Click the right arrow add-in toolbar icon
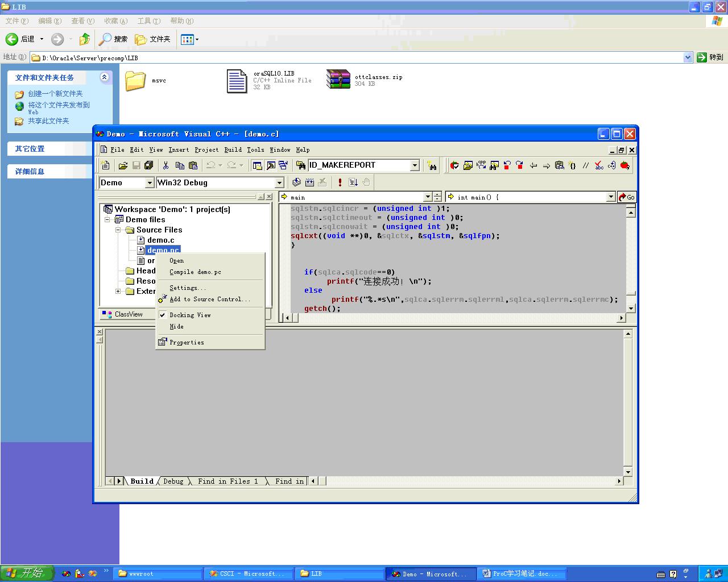The height and width of the screenshot is (582, 728). click(546, 165)
